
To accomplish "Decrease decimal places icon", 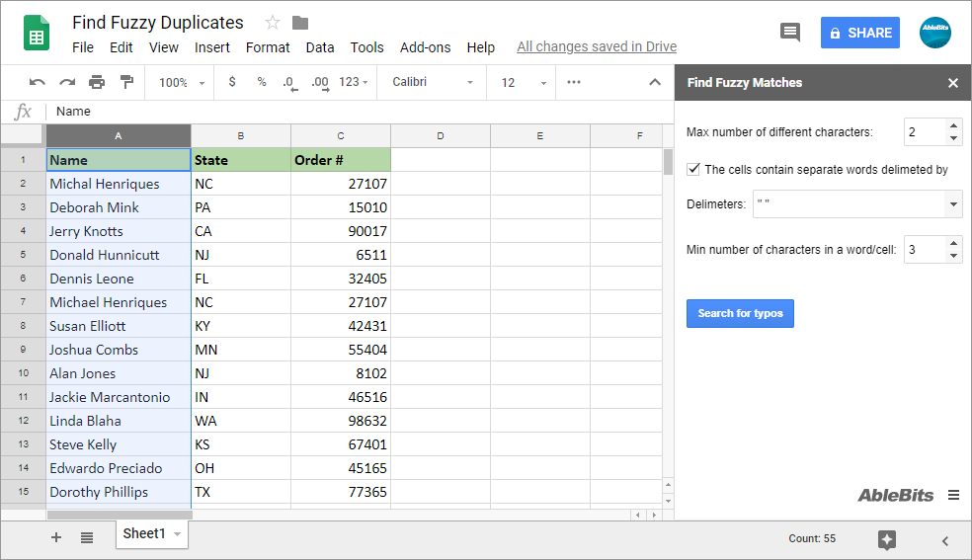I will [x=290, y=83].
